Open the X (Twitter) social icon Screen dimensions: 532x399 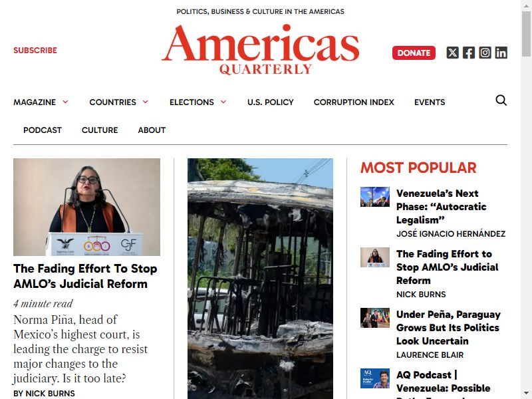(x=452, y=53)
